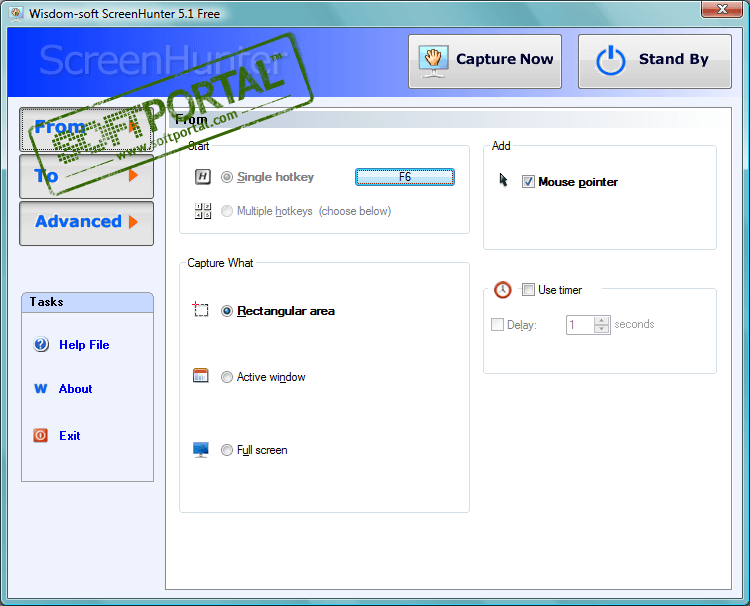Select Active window capture option

[x=227, y=377]
